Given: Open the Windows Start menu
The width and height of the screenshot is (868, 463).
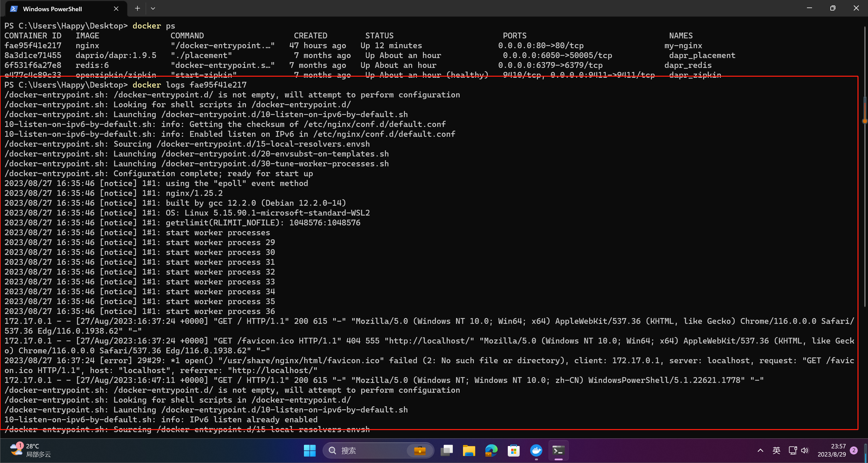Looking at the screenshot, I should point(309,450).
